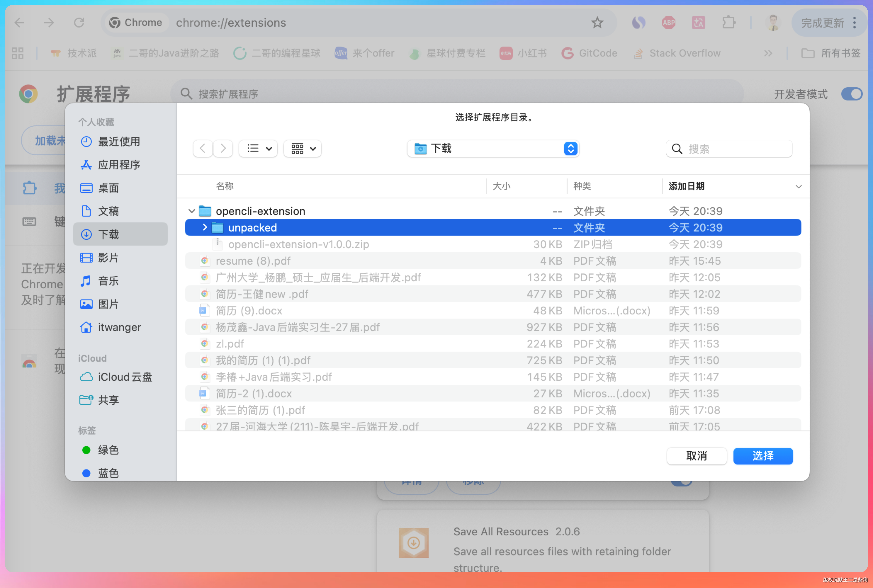Click the Chrome three-dot menu icon

854,23
